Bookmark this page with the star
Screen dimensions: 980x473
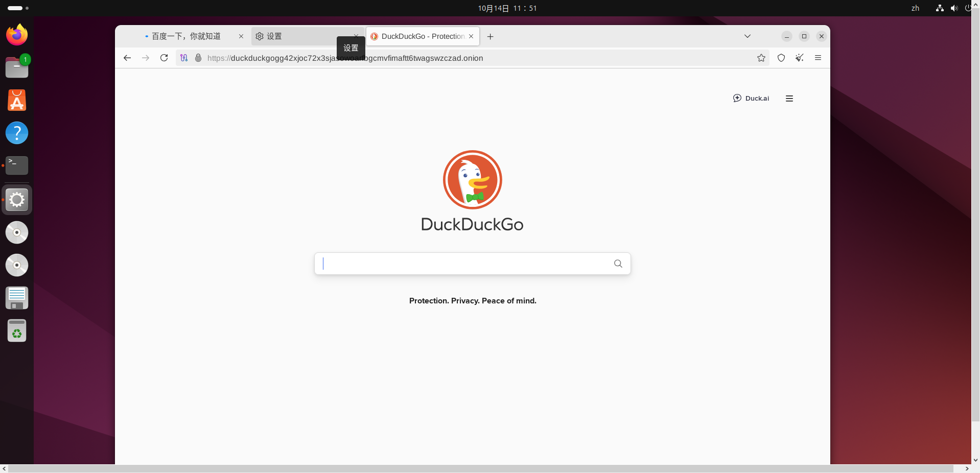[761, 58]
